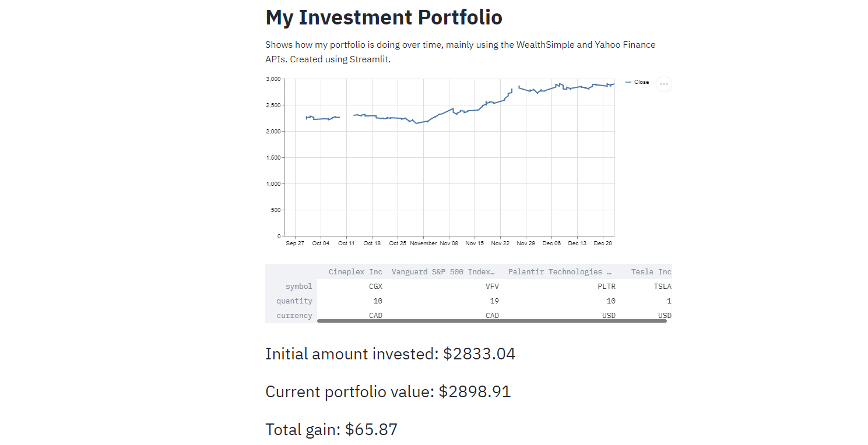Viewport: 868px width, 445px height.
Task: Click the quantity value 19 cell
Action: pos(493,301)
